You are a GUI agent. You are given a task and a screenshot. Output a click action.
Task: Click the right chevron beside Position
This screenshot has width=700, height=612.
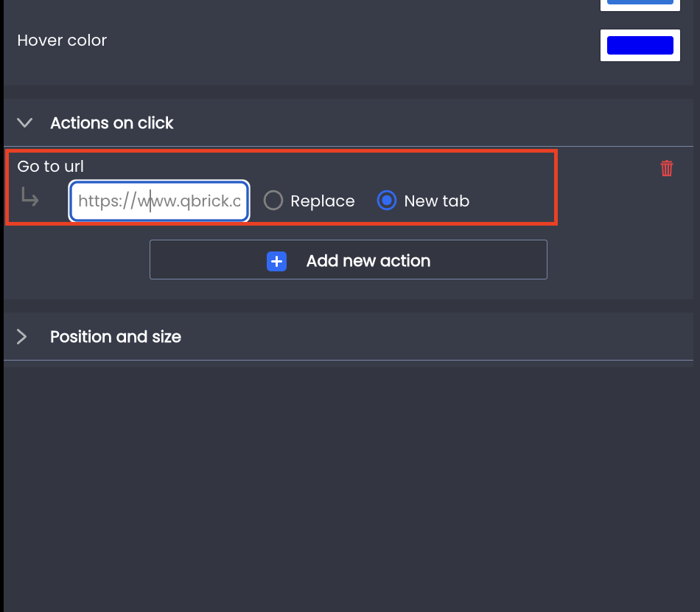(21, 337)
